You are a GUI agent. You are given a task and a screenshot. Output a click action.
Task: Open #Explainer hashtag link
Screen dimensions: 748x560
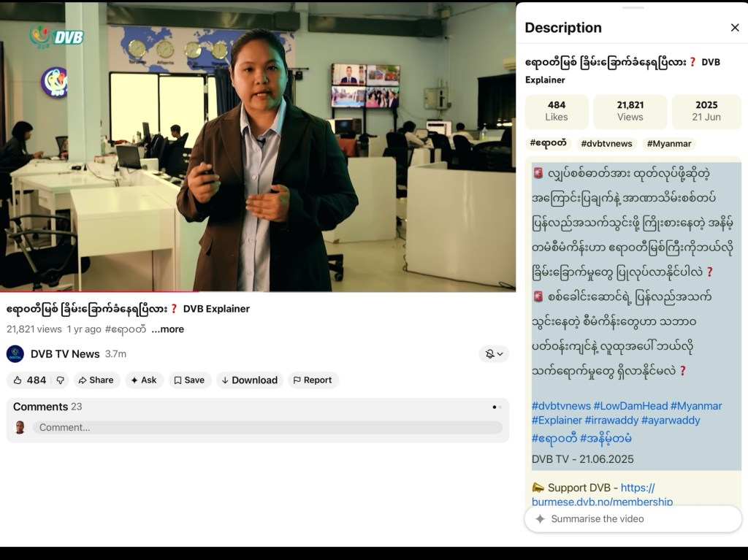557,421
